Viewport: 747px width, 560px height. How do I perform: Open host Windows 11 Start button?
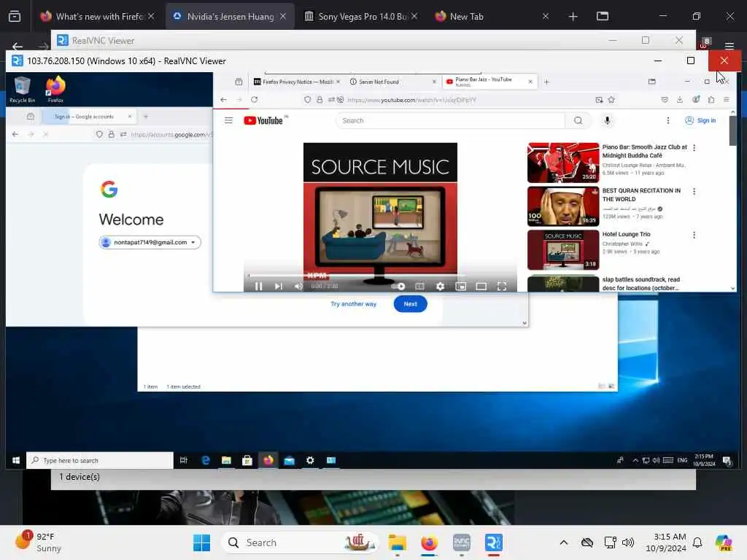tap(202, 542)
